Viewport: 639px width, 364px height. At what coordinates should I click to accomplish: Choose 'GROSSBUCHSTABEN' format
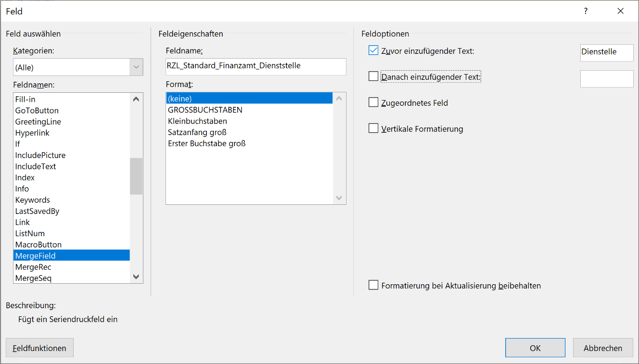(204, 109)
